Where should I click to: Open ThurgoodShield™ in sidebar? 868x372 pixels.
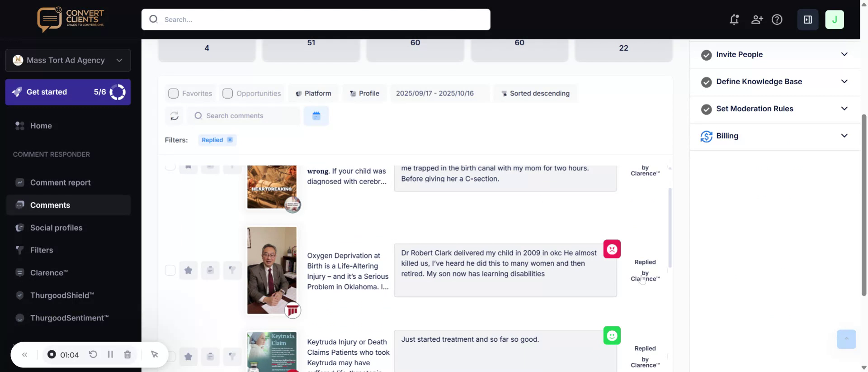point(68,295)
